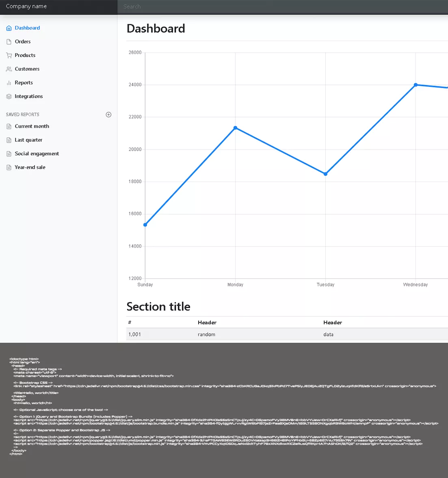This screenshot has width=448, height=478.
Task: Click the '26000' y-axis label
Action: pos(135,52)
